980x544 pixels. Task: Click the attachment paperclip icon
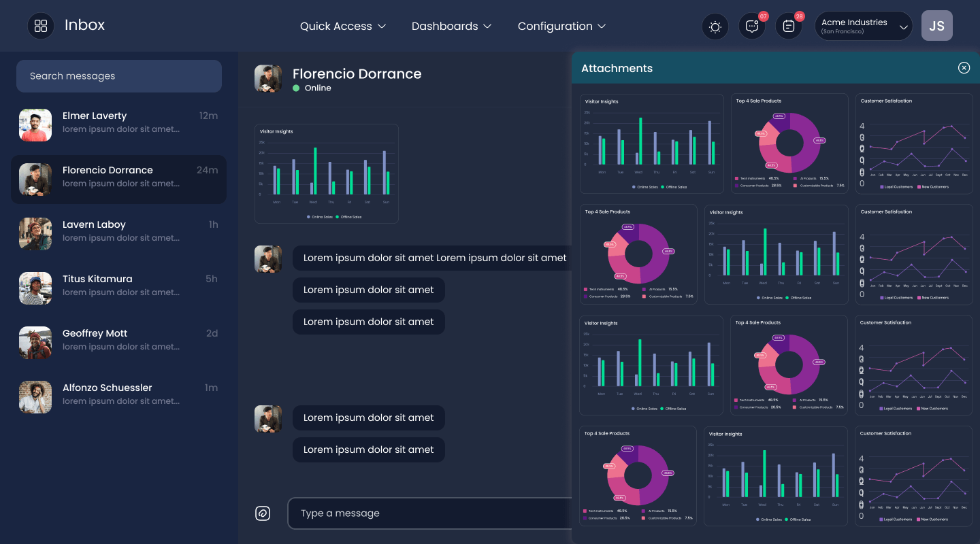coord(263,513)
